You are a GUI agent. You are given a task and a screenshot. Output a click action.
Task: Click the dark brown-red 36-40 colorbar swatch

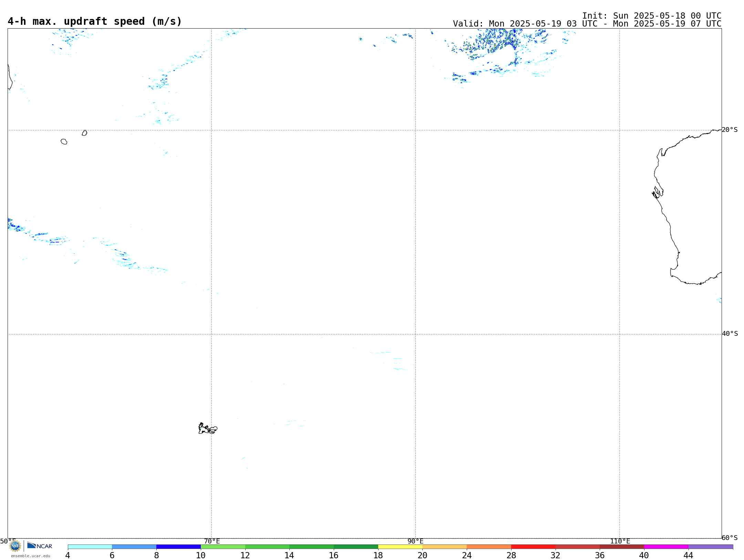click(622, 547)
